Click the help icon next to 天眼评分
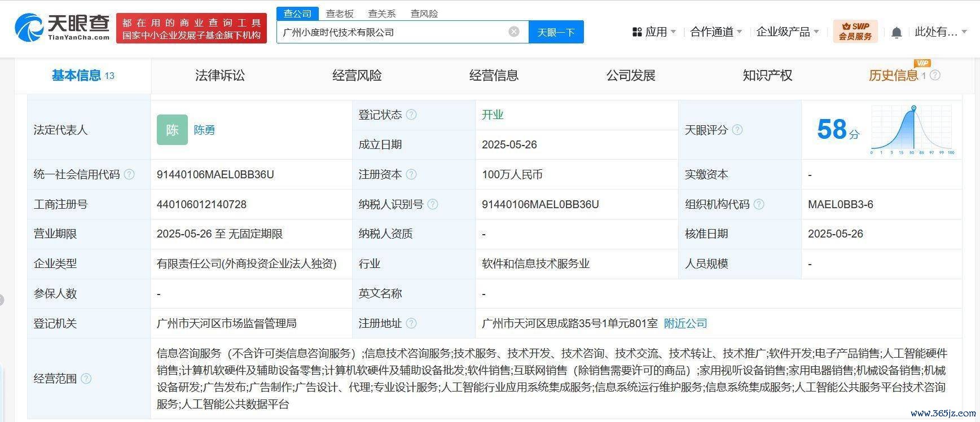Image resolution: width=980 pixels, height=422 pixels. click(x=737, y=130)
